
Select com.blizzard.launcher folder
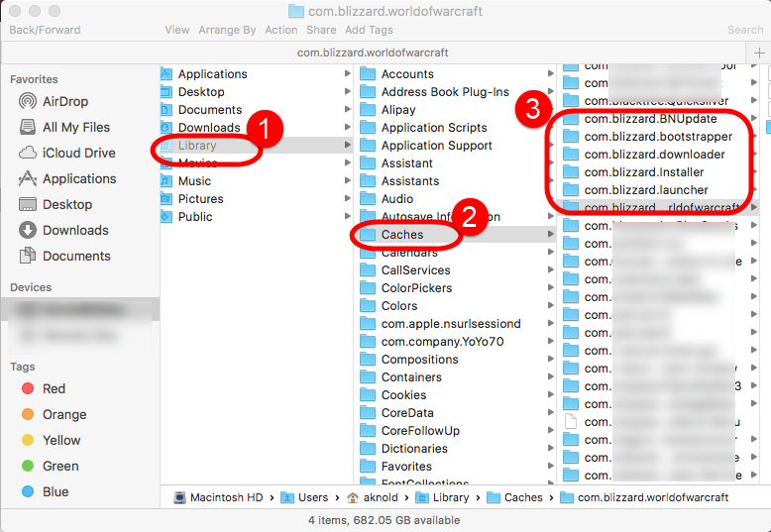tap(659, 190)
